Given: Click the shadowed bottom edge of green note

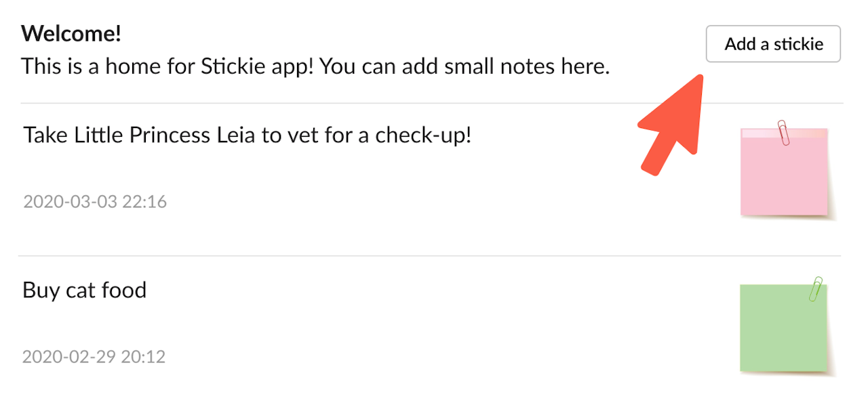Looking at the screenshot, I should point(785,372).
